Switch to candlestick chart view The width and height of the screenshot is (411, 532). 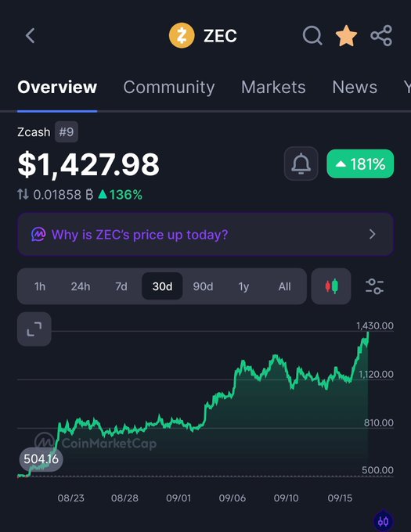[x=331, y=286]
